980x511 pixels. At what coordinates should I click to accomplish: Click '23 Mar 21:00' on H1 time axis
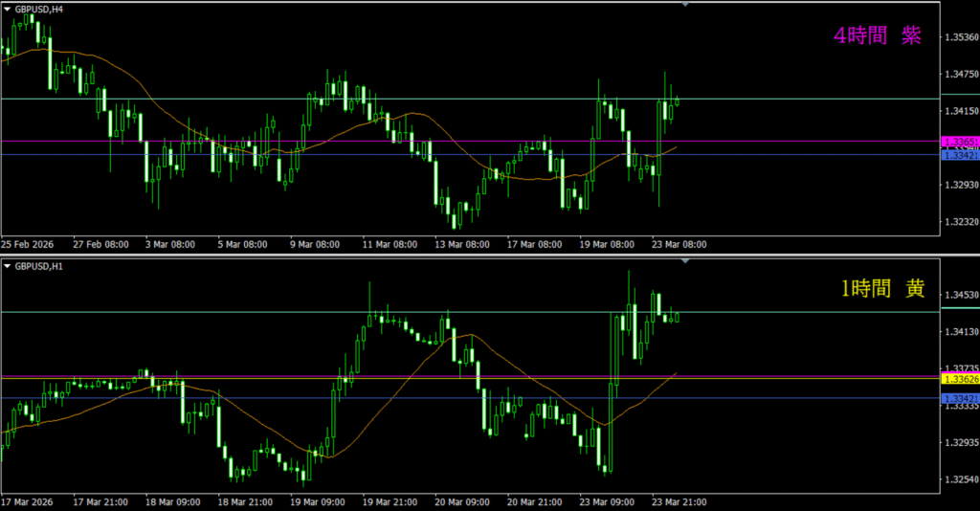pos(679,501)
